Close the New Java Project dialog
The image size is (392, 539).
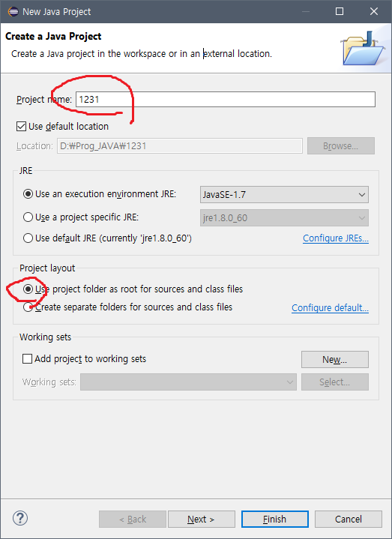[374, 11]
